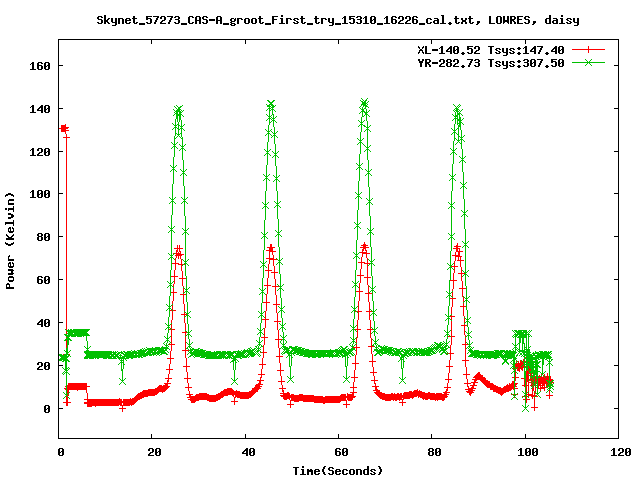Click the y-axis tick label 60

coord(44,280)
